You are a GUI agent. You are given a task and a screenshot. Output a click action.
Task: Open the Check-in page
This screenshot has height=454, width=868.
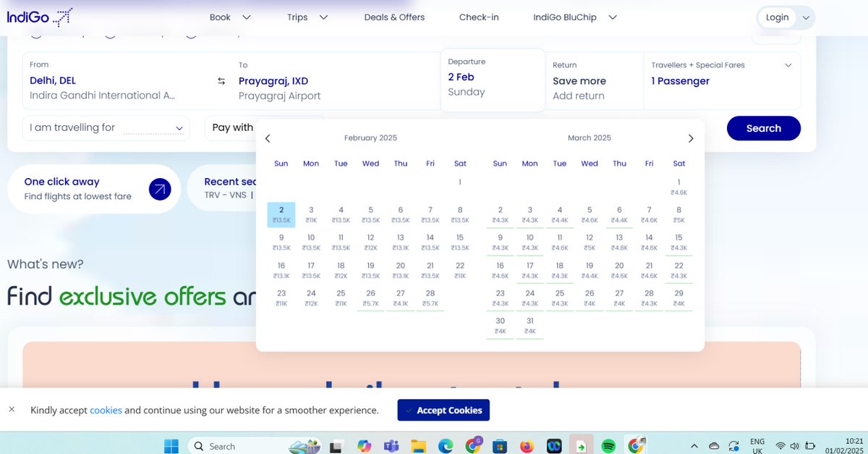479,17
